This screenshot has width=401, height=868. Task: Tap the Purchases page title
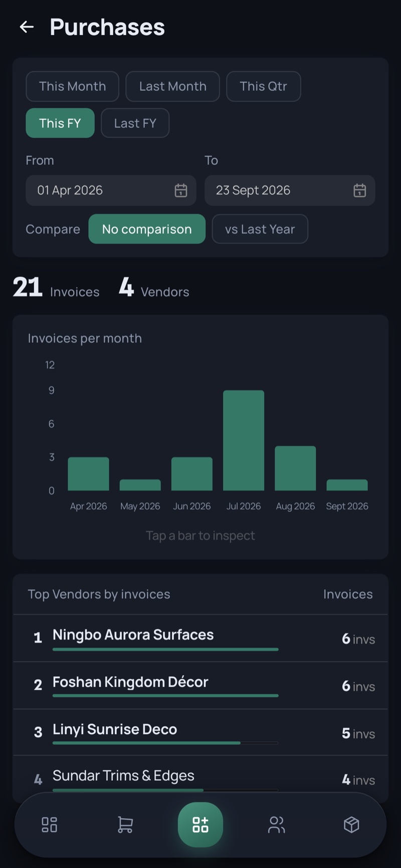click(107, 27)
